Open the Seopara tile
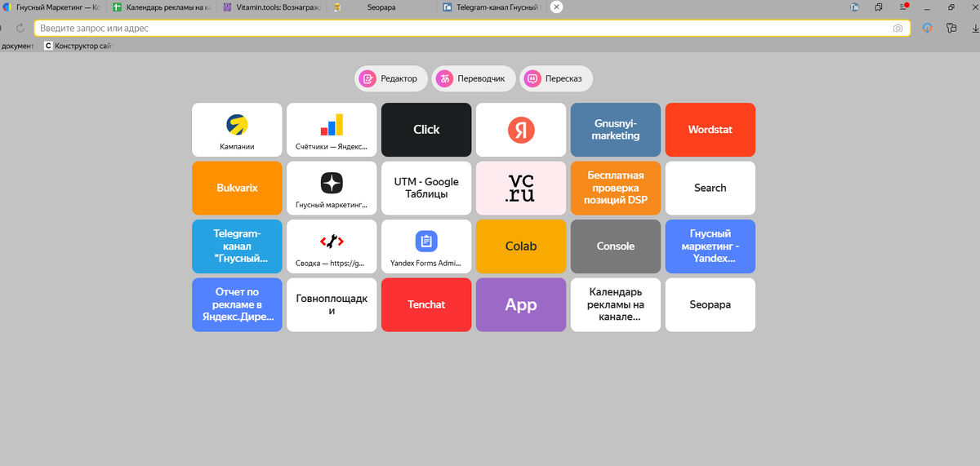The height and width of the screenshot is (466, 980). (710, 305)
